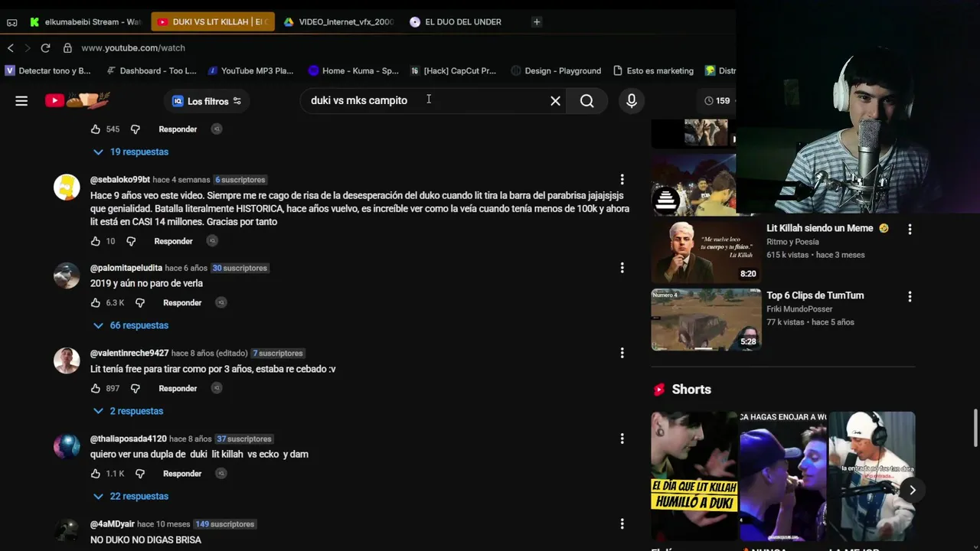Dislike the comment by @palomitapeludita
Screen dimensions: 980x551
pos(140,303)
